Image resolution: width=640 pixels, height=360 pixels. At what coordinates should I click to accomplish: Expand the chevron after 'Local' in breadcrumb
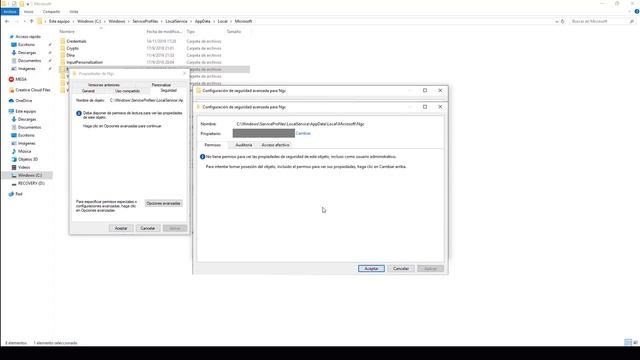231,21
